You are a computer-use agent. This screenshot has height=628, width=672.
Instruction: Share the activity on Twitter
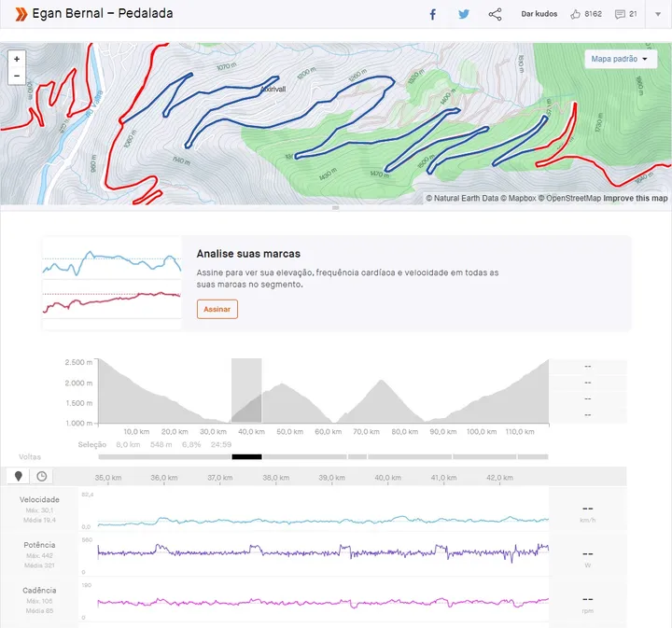coord(464,14)
